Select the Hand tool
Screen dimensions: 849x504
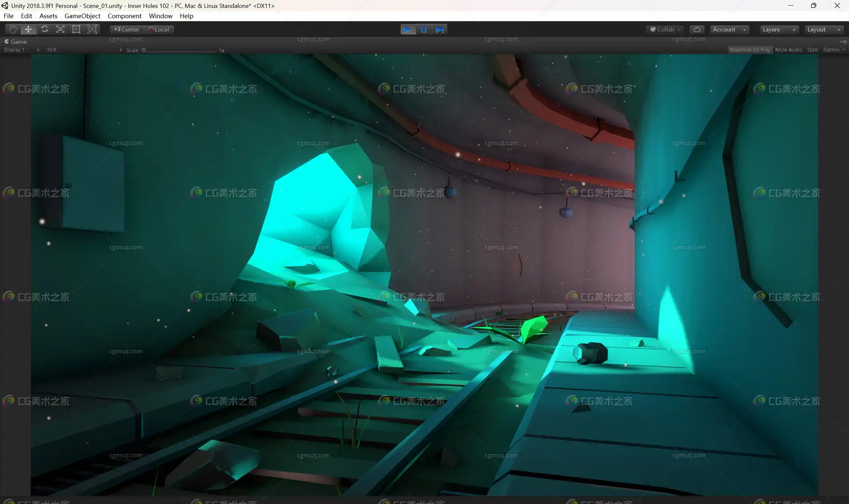[13, 29]
